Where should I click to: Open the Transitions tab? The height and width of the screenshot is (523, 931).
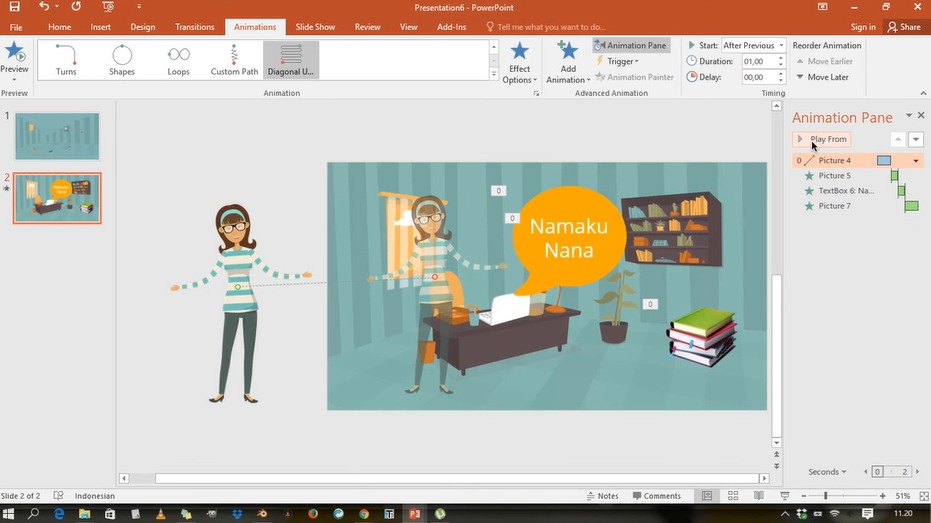click(194, 27)
